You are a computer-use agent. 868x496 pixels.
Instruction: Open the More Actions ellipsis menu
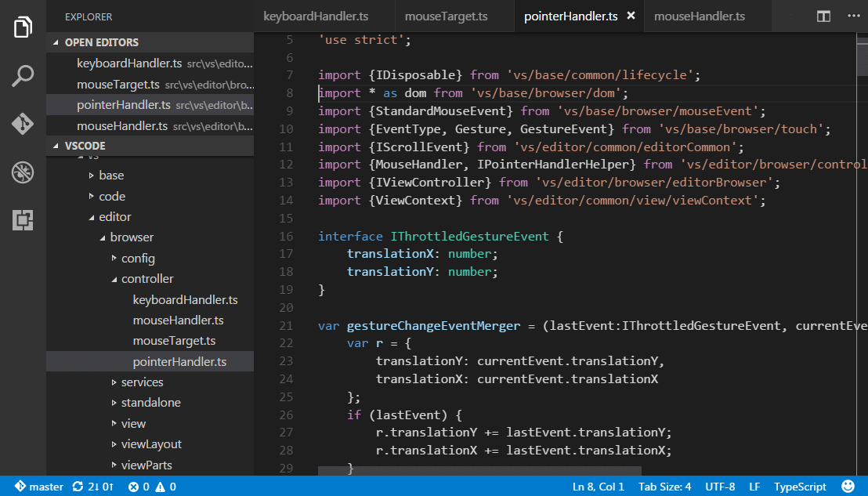tap(854, 16)
